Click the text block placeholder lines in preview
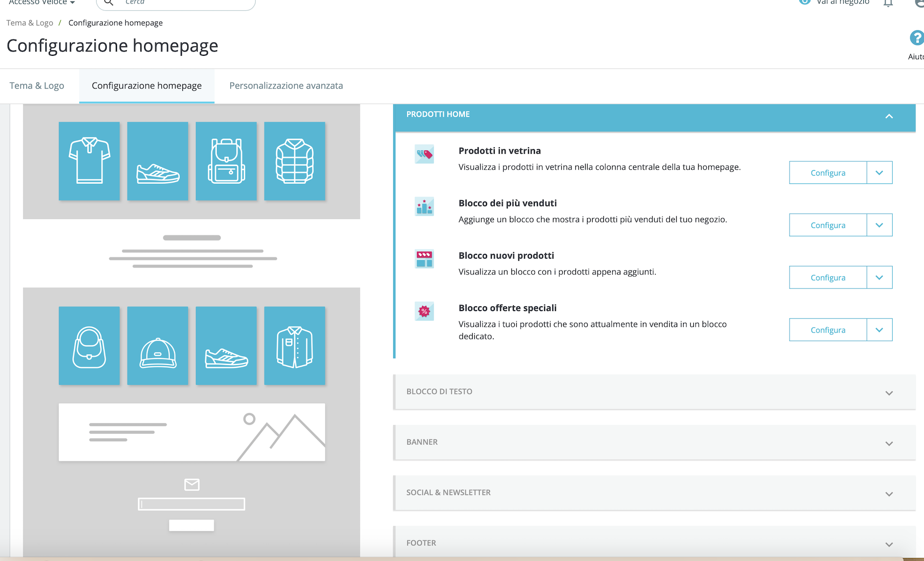The image size is (924, 561). click(x=193, y=252)
